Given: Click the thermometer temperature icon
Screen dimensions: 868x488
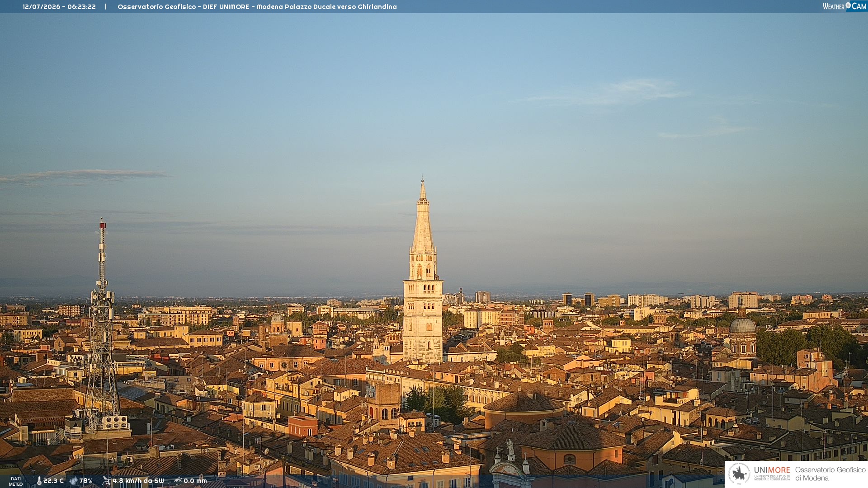Looking at the screenshot, I should (x=39, y=481).
